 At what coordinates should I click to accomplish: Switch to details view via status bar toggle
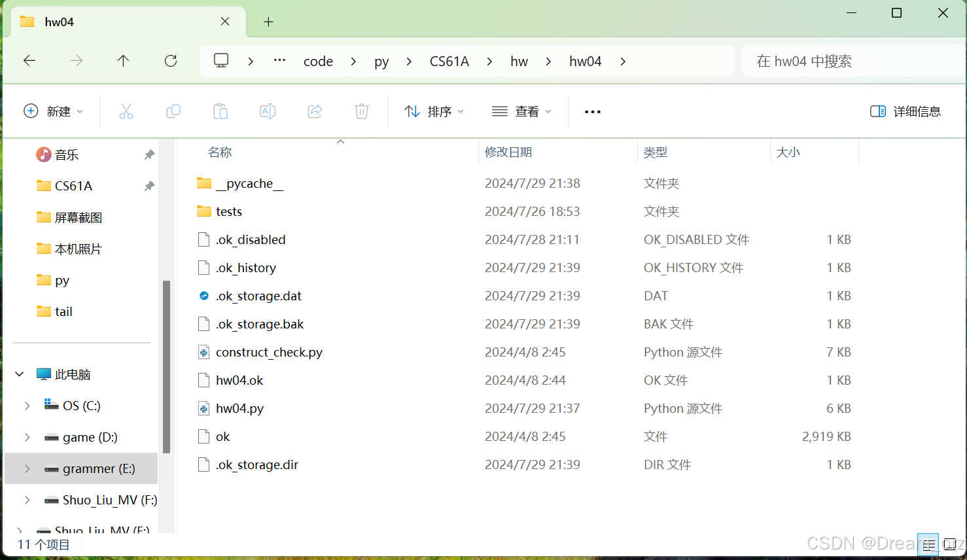click(x=928, y=544)
